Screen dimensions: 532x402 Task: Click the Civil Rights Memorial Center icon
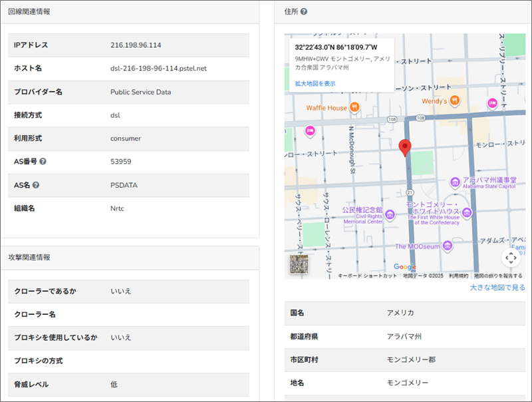point(390,214)
